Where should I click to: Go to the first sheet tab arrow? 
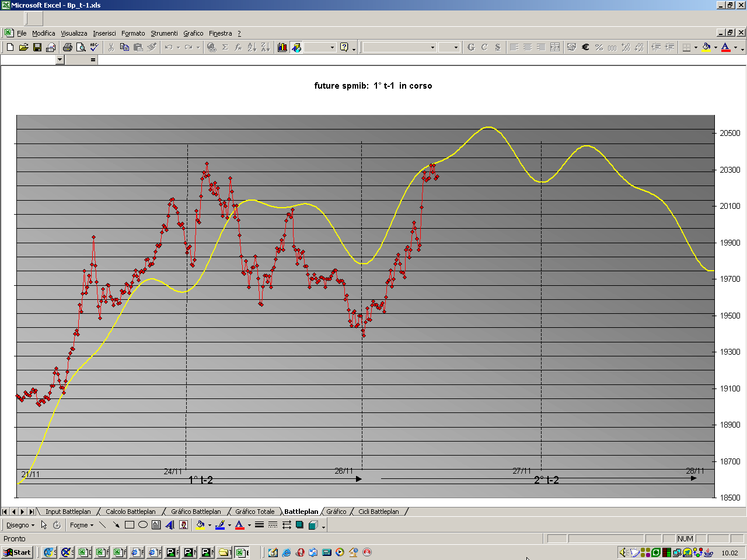tap(5, 512)
